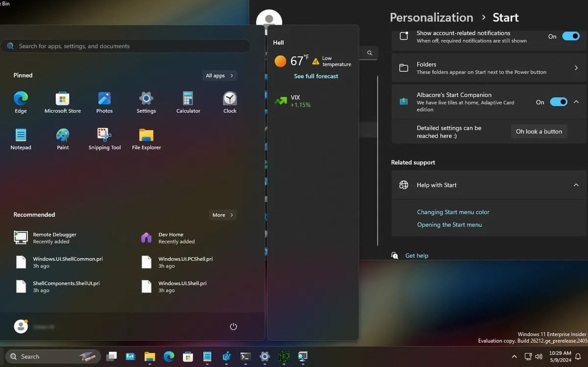This screenshot has width=588, height=367.
Task: Click the Start menu search box
Action: pos(125,46)
